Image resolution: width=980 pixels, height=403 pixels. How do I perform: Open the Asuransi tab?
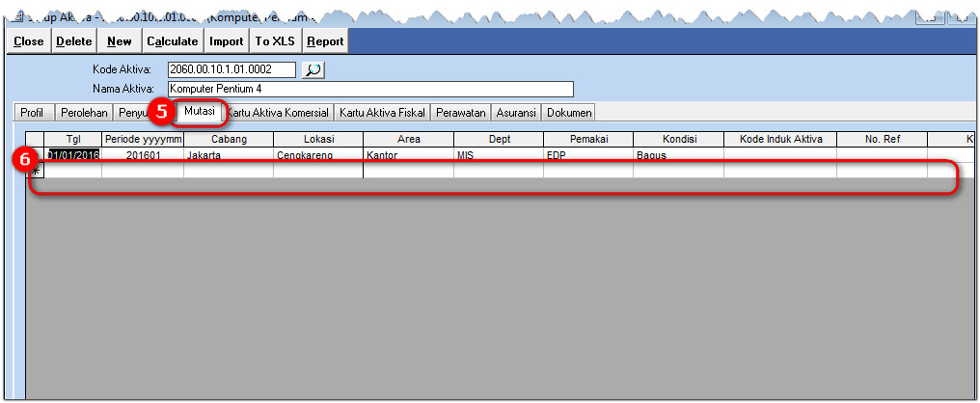tap(516, 113)
